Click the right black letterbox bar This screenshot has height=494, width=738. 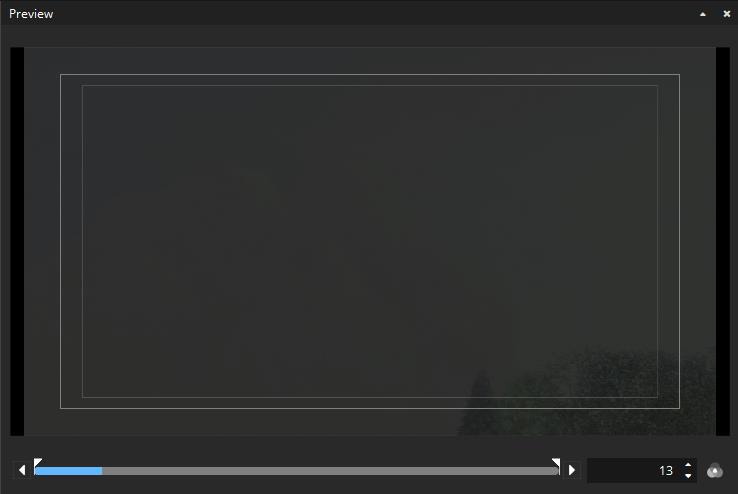(722, 241)
